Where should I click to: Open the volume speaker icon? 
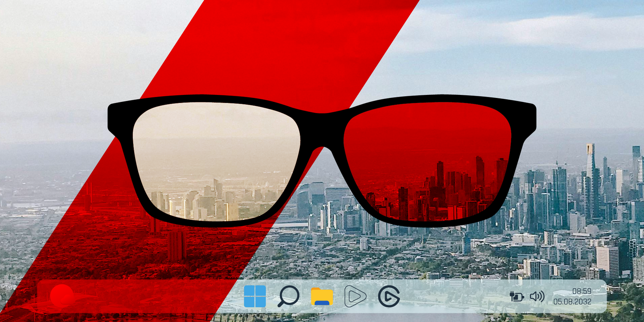point(537,296)
